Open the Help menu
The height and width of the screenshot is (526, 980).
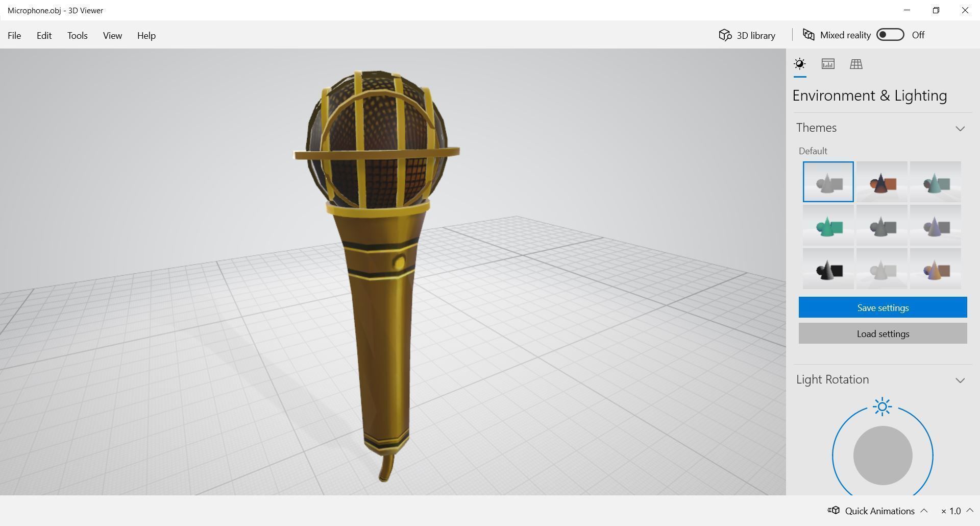(x=146, y=35)
